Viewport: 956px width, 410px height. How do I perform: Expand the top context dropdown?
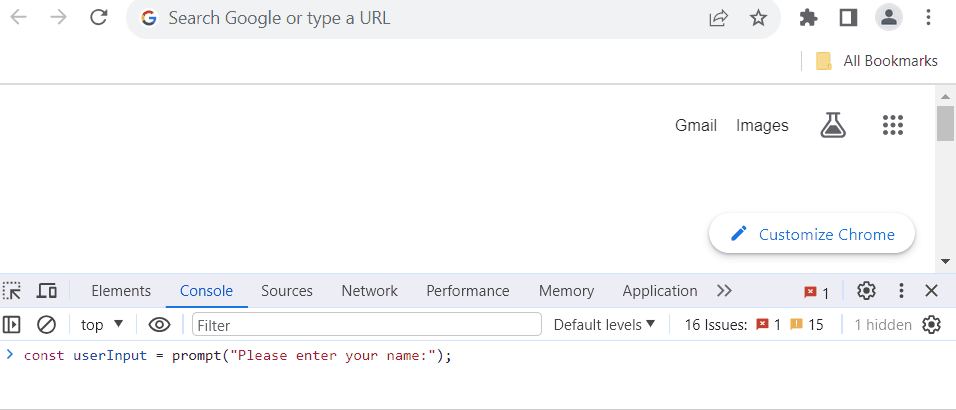coord(102,324)
